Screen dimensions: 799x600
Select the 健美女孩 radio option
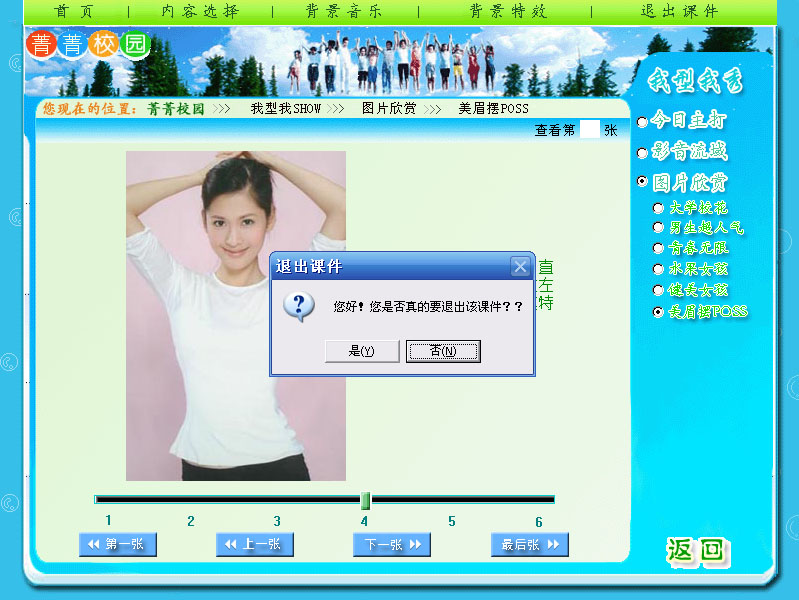coord(658,290)
